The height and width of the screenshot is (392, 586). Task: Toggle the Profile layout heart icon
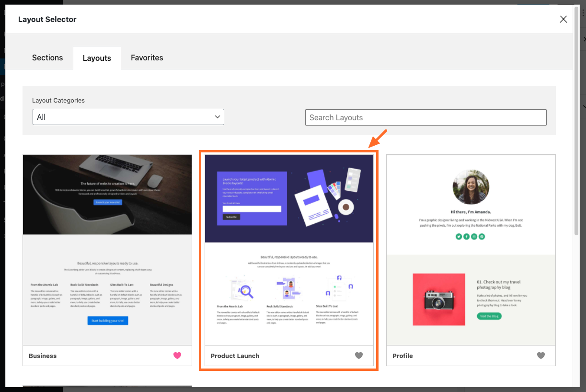(x=541, y=356)
